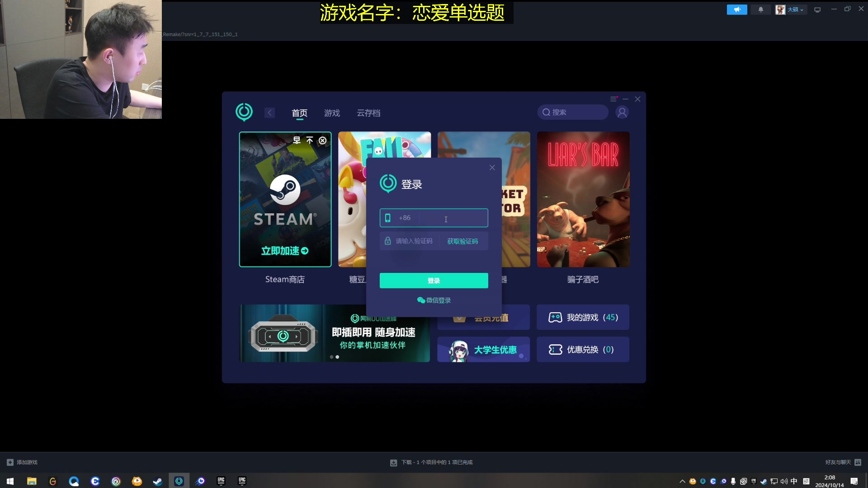The image size is (868, 488).
Task: Open the Steam notifications bell
Action: tap(761, 9)
